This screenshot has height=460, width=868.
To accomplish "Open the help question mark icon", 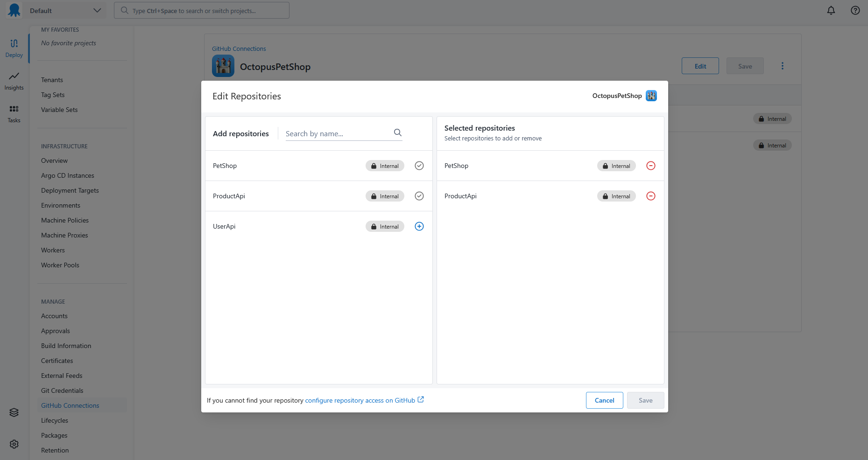I will point(855,10).
